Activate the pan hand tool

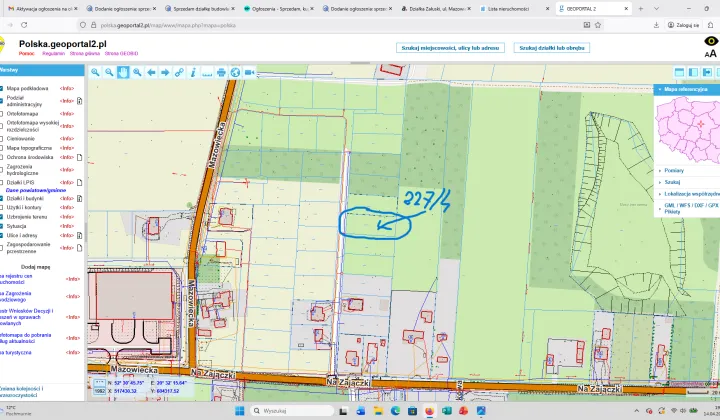[x=123, y=72]
